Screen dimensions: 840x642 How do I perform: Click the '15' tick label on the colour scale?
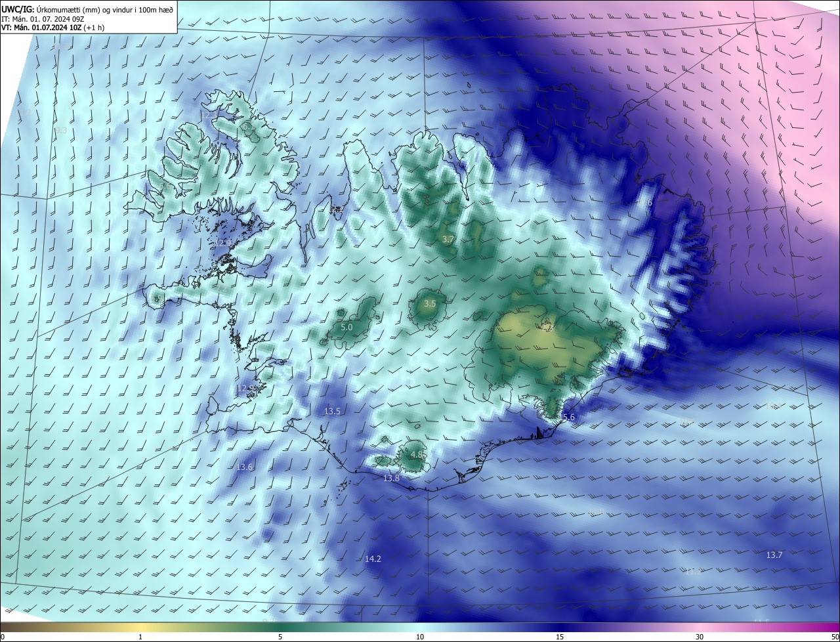(x=560, y=637)
